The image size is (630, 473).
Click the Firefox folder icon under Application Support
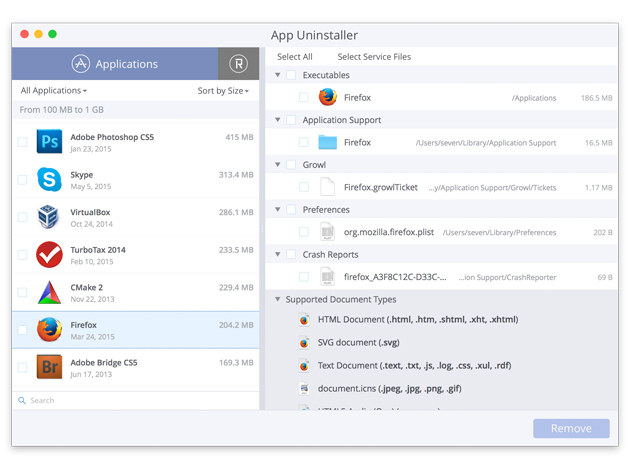328,142
